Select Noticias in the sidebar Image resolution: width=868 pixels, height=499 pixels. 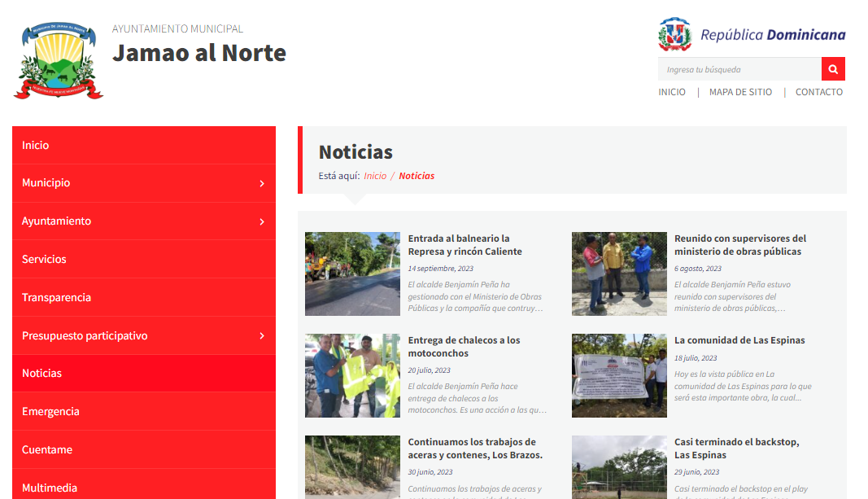tap(144, 374)
